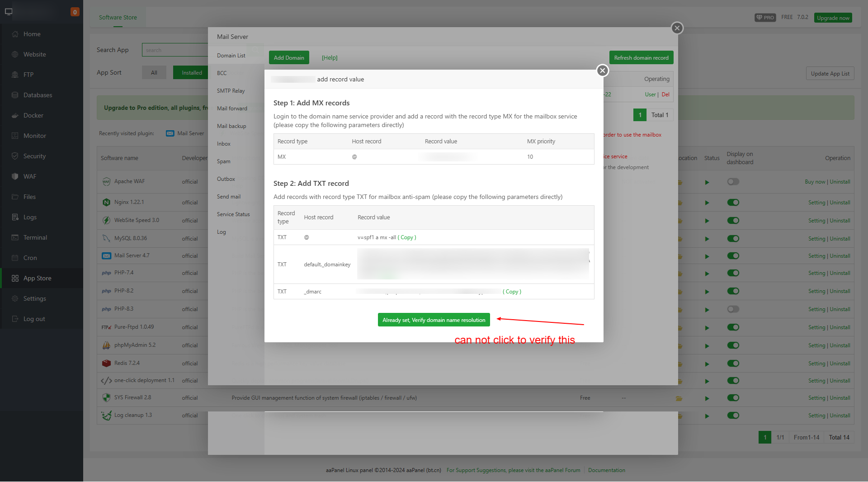
Task: Toggle Log cleanup dashboard display
Action: (733, 416)
